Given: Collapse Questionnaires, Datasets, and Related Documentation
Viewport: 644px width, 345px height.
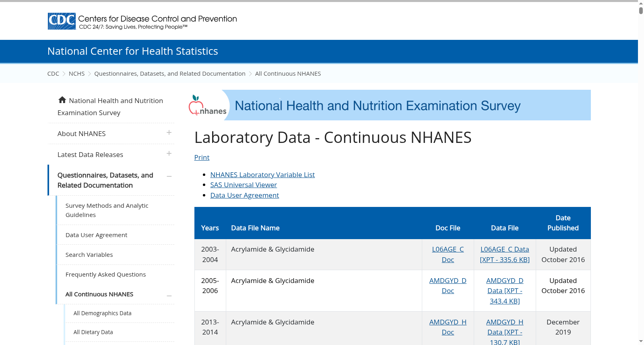Looking at the screenshot, I should [169, 176].
